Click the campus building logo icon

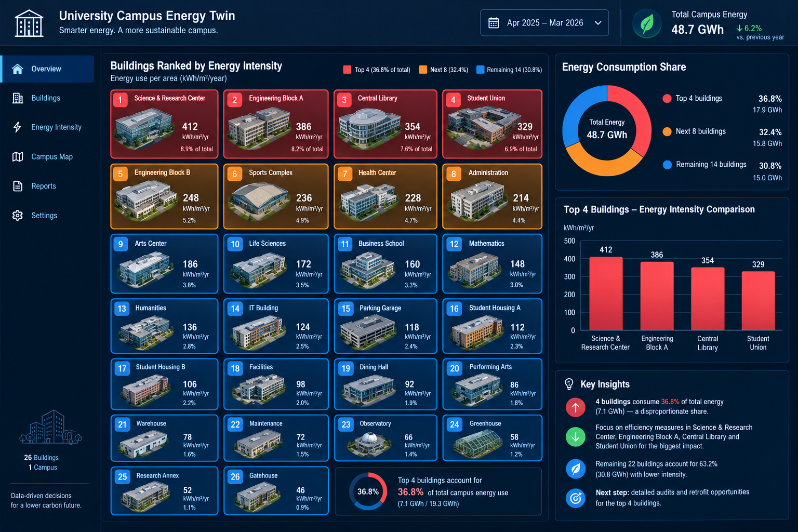tap(29, 23)
